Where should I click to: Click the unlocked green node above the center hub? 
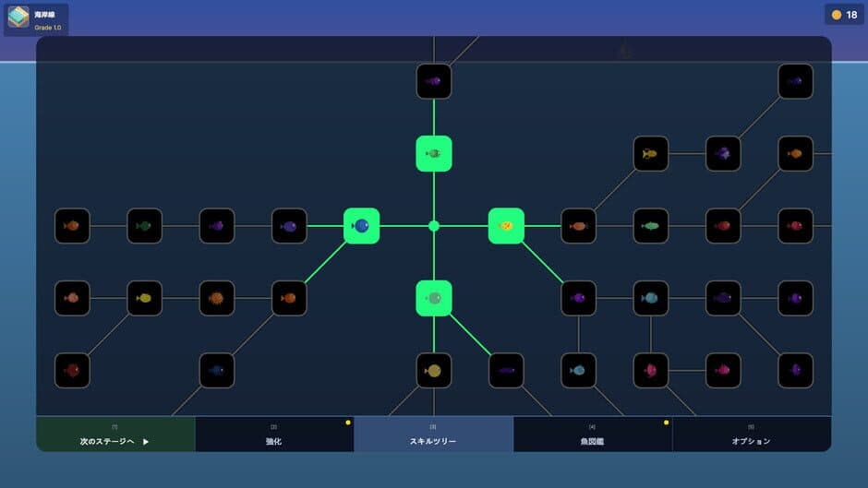coord(434,153)
